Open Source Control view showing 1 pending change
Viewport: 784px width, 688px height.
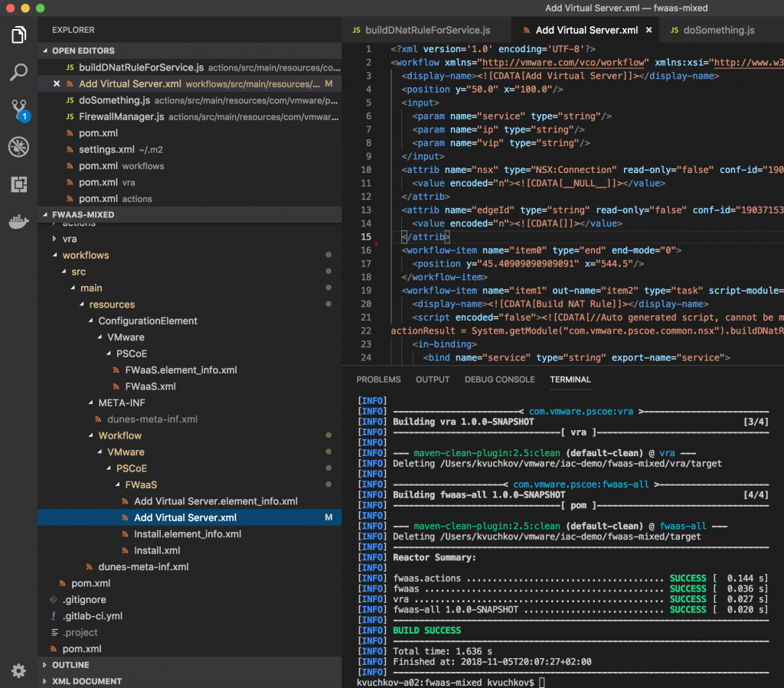point(18,111)
